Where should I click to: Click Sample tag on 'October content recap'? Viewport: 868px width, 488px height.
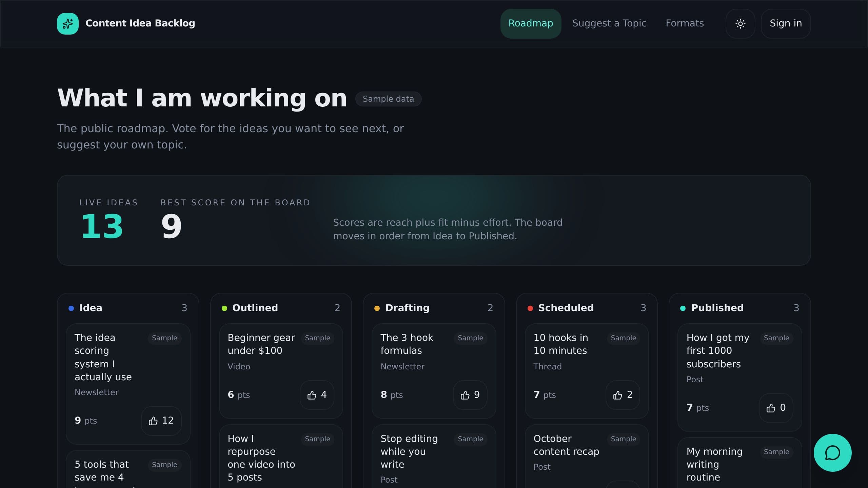click(623, 439)
